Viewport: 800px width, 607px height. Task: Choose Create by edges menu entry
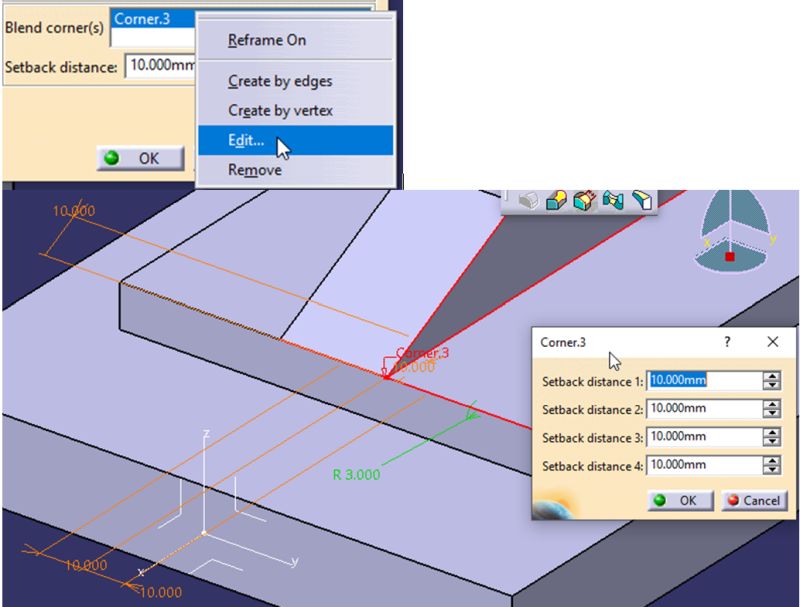point(280,81)
